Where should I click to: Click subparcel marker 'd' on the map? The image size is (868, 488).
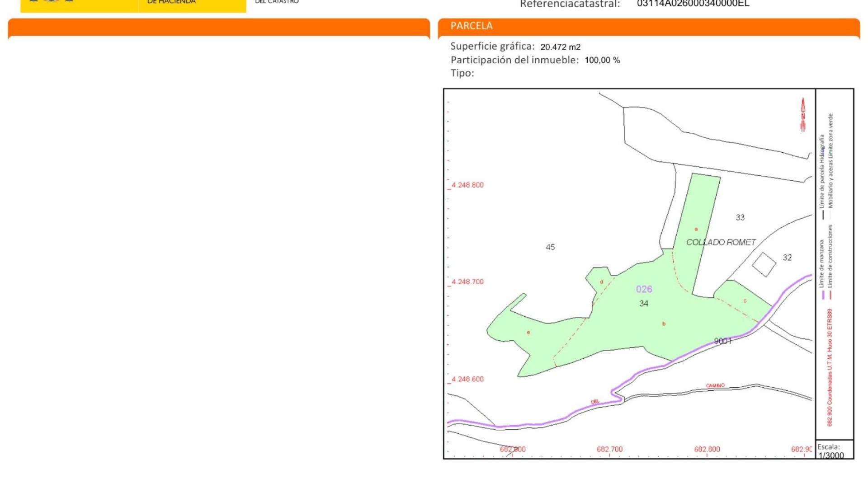click(601, 282)
